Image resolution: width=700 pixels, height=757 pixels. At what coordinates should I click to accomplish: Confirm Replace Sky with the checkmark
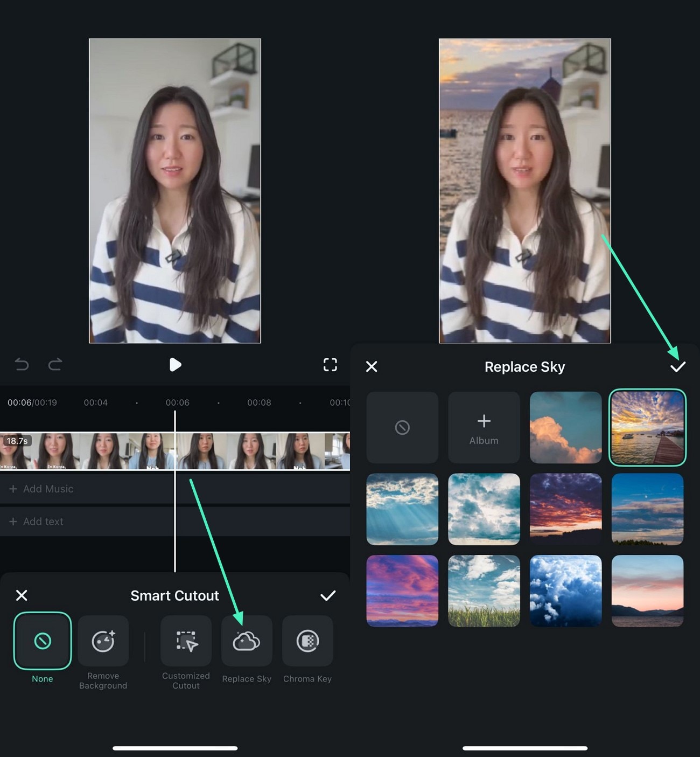tap(678, 367)
